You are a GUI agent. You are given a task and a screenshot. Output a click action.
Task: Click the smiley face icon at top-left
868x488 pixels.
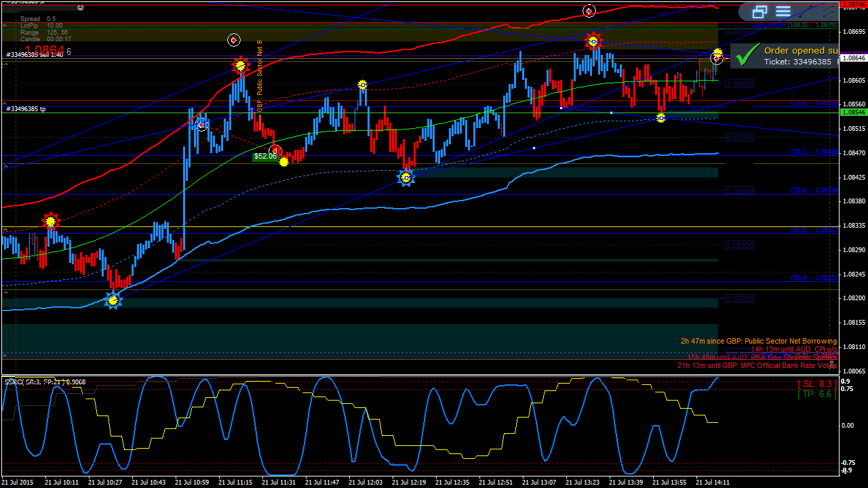click(x=81, y=7)
